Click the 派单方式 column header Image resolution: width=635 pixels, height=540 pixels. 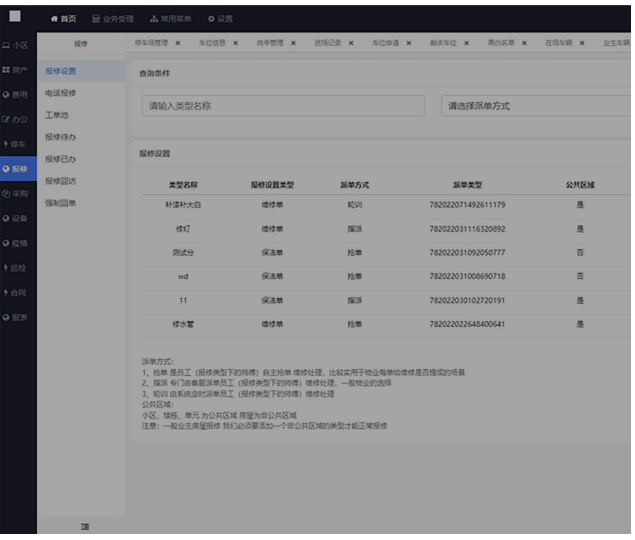click(x=354, y=185)
